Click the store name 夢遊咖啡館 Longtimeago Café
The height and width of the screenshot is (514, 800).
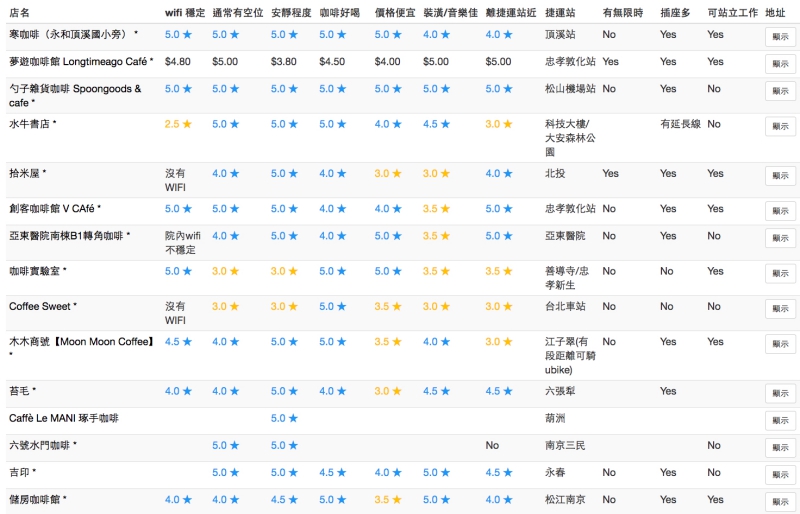[78, 62]
